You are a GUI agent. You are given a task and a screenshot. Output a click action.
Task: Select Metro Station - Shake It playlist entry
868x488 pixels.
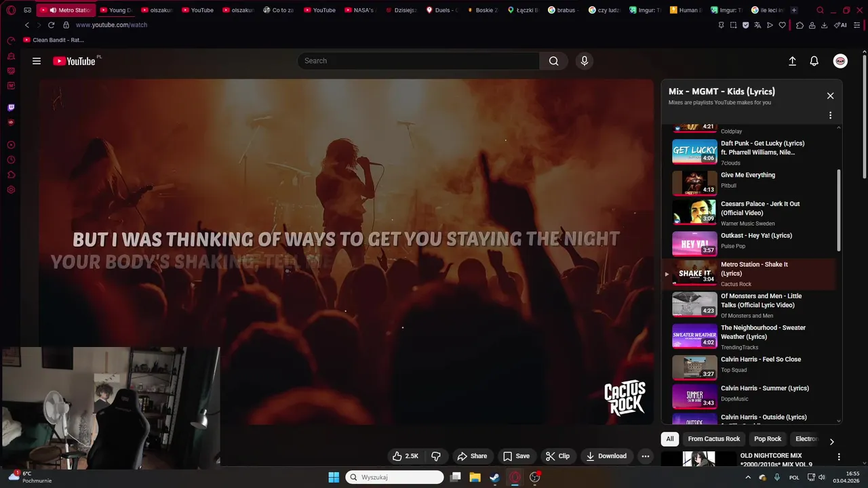coord(750,273)
